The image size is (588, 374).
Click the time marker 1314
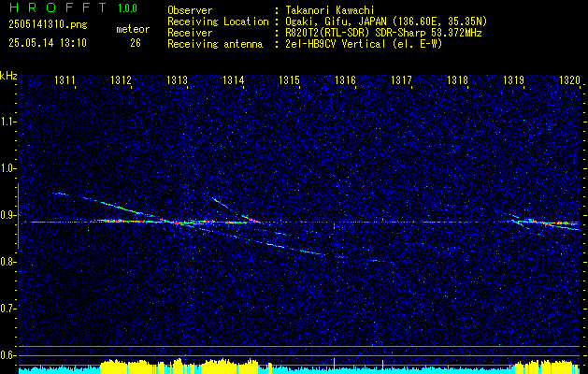234,80
